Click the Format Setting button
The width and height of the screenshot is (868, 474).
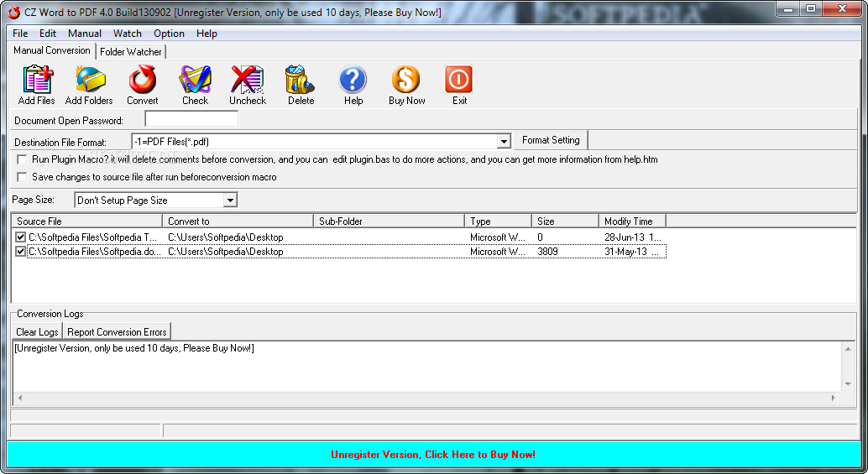(551, 140)
